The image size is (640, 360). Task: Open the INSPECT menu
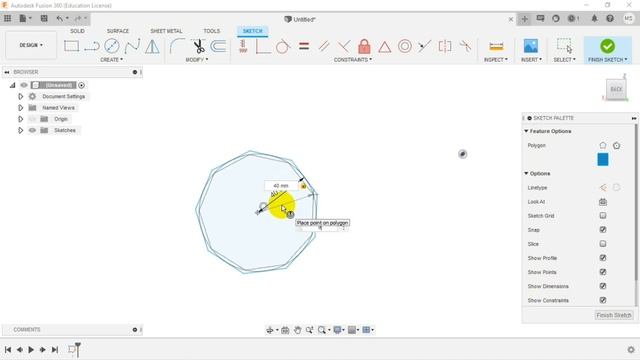[x=496, y=60]
